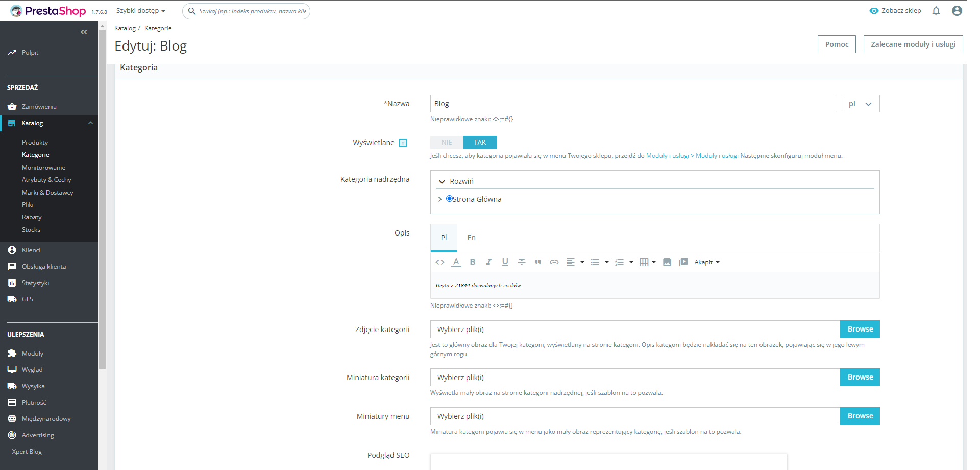The height and width of the screenshot is (470, 980).
Task: Open the notifications bell
Action: [x=936, y=11]
